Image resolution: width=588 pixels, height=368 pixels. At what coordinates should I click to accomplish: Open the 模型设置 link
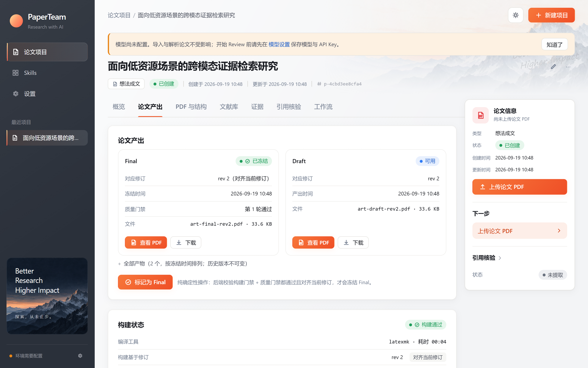(x=279, y=44)
